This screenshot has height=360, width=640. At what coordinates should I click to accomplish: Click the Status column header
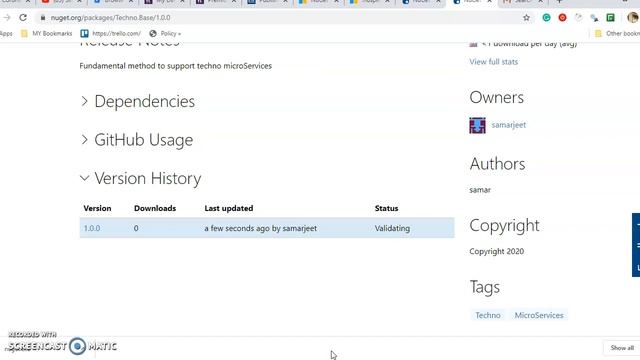pos(386,208)
